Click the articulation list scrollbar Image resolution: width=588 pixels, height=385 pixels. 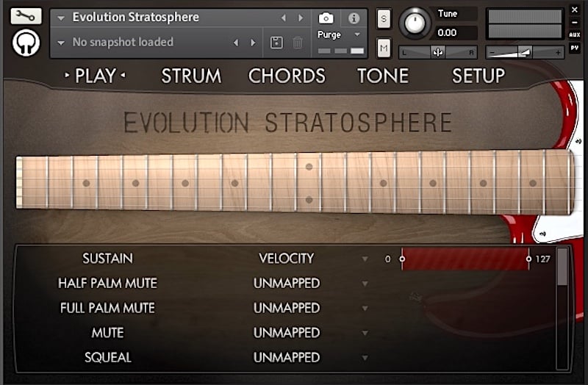[x=562, y=309]
